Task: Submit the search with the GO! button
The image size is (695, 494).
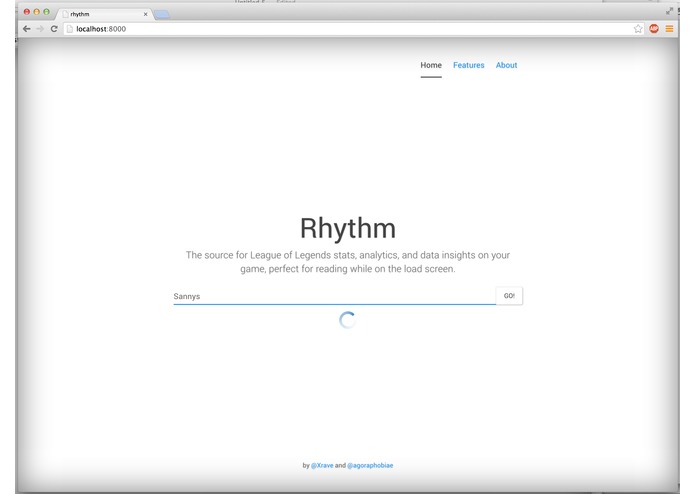Action: click(x=509, y=296)
